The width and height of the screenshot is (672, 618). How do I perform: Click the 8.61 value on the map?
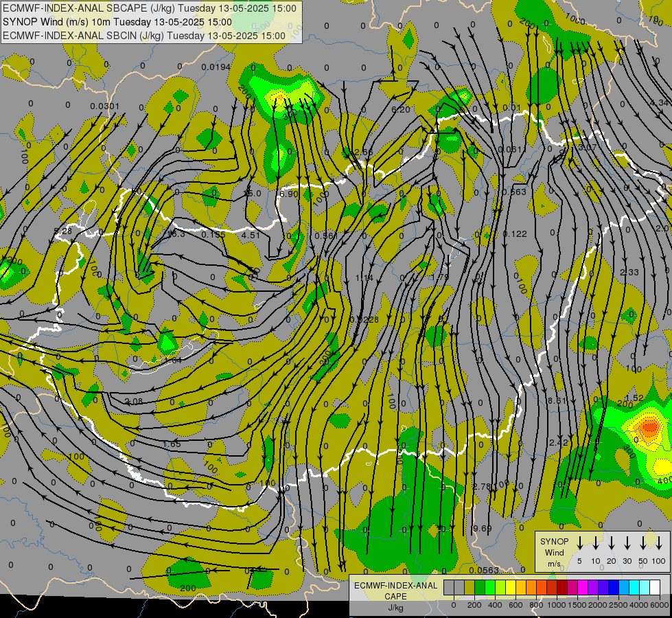[557, 400]
